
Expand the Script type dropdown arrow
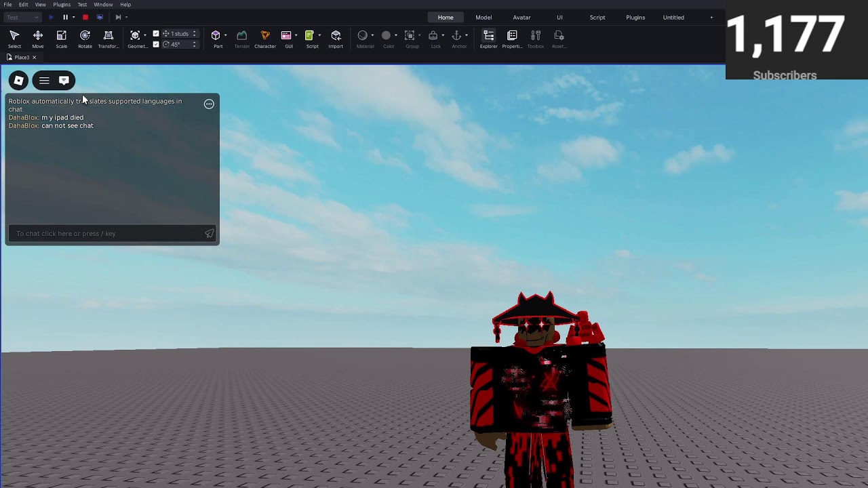[x=319, y=35]
